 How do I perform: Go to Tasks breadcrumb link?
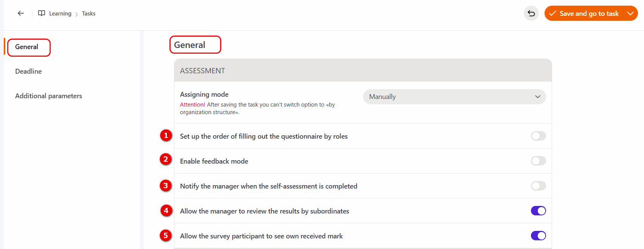tap(88, 14)
